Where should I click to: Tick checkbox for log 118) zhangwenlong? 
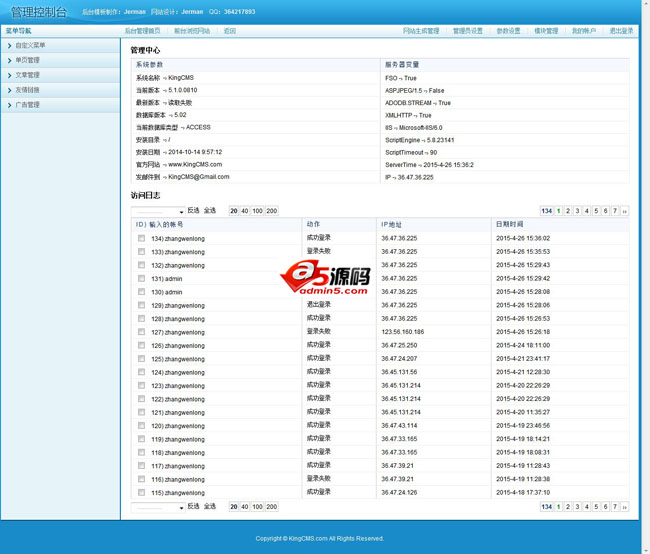[141, 452]
